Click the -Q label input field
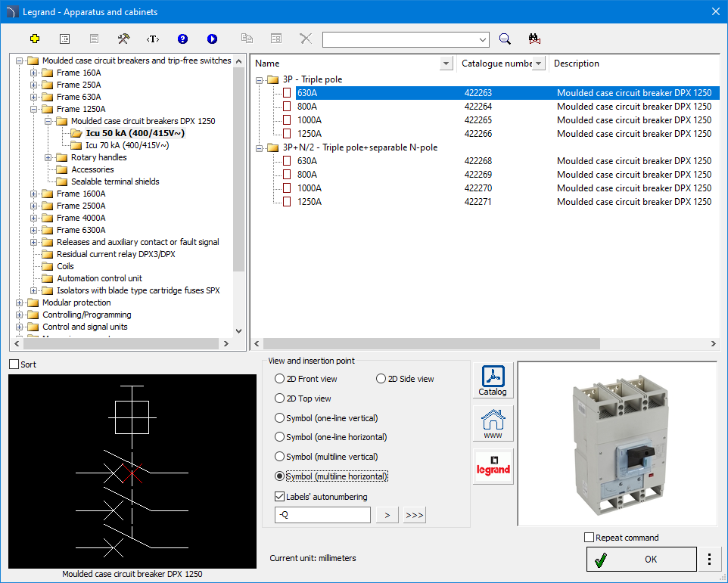Screen dimensions: 728x583 322,515
